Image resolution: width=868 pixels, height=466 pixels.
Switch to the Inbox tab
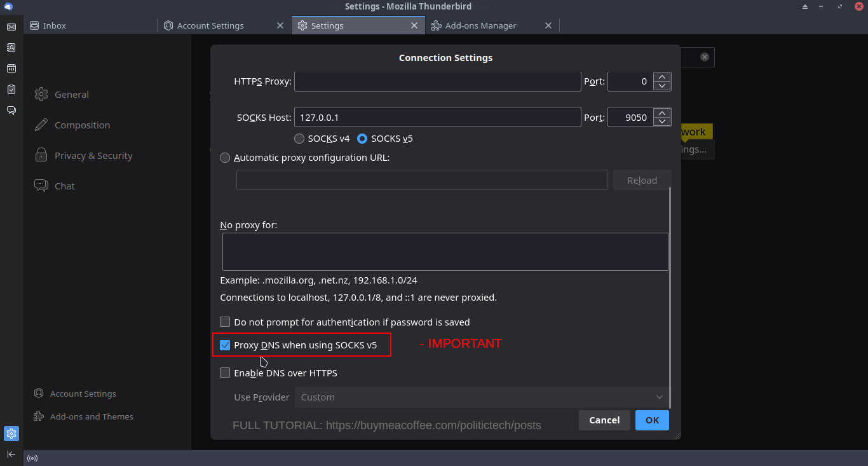pos(91,25)
